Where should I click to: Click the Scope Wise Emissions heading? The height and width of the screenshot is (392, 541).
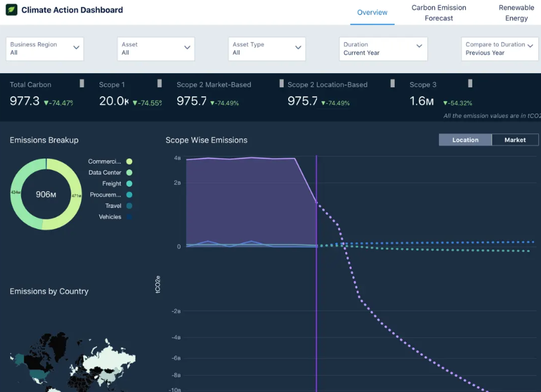click(x=207, y=140)
